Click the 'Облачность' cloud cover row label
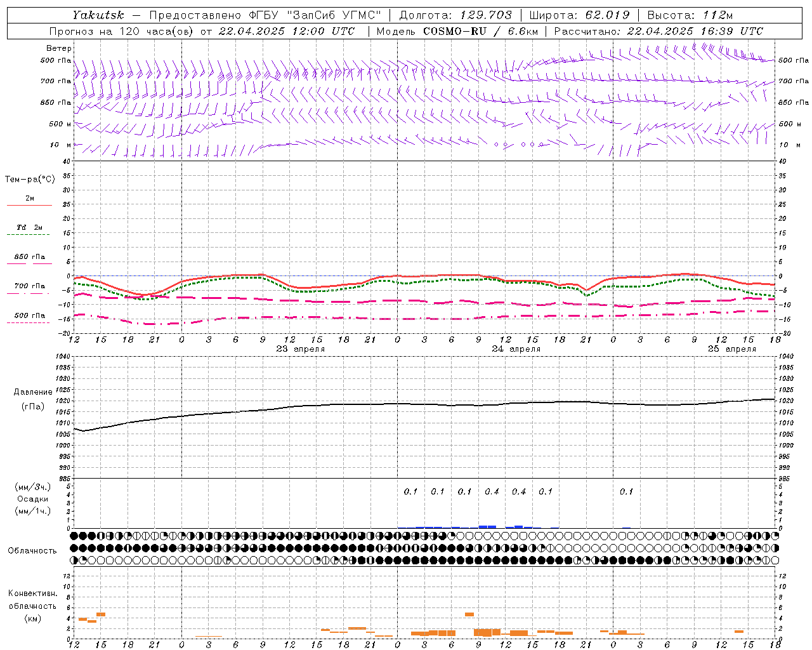 [32, 551]
